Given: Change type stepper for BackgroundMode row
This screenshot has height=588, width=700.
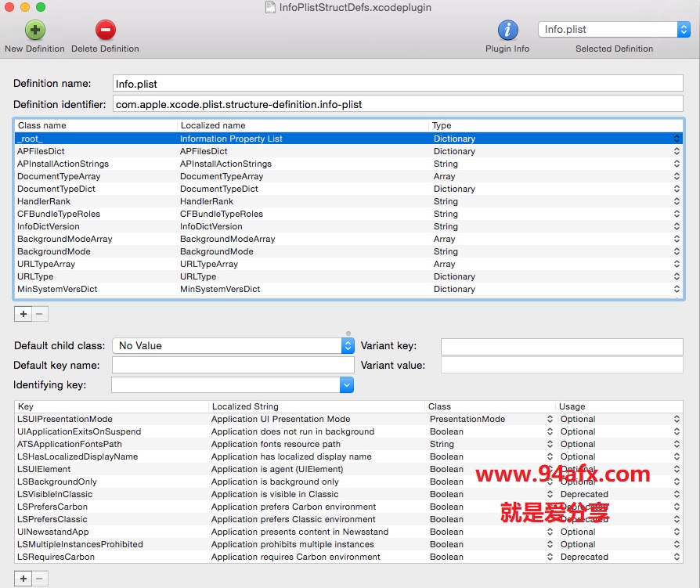Looking at the screenshot, I should tap(677, 251).
